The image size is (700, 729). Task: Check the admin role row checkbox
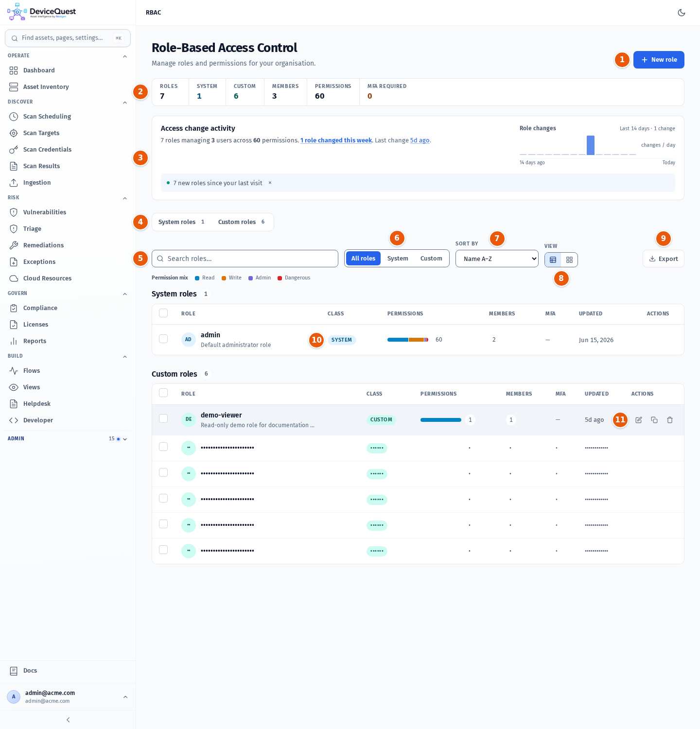[163, 339]
